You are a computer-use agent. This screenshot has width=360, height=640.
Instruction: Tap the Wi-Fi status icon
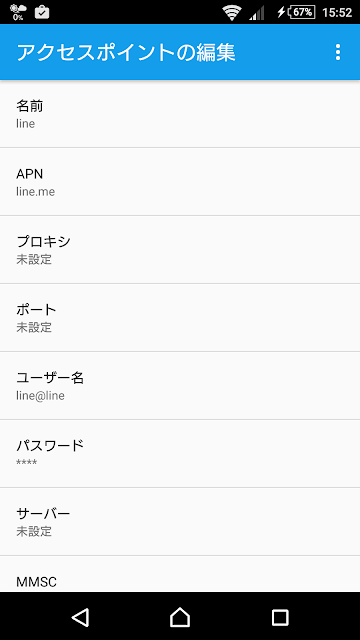coord(232,12)
